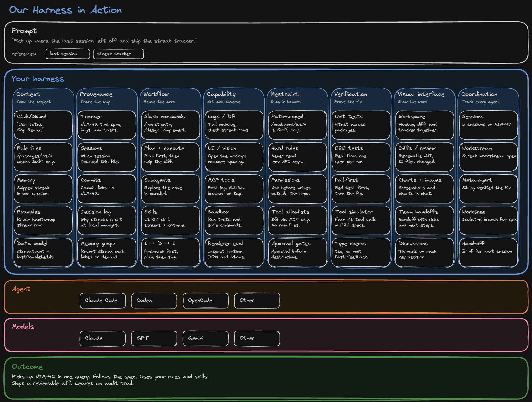The height and width of the screenshot is (402, 532).
Task: Open the MCP tools card
Action: click(234, 189)
